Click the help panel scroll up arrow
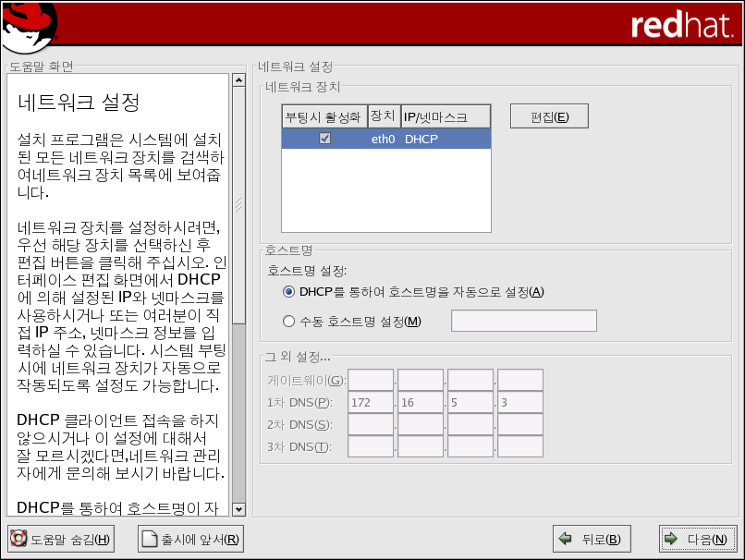The width and height of the screenshot is (745, 560). point(238,80)
